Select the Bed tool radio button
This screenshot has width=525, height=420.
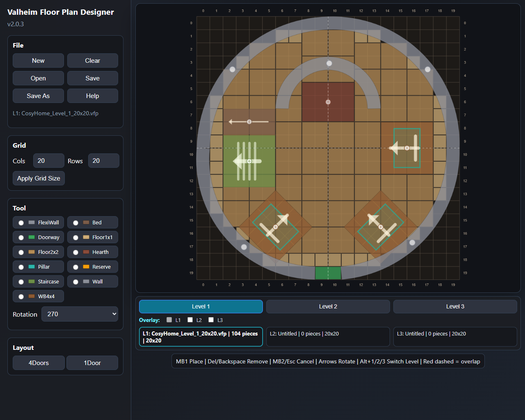tap(75, 223)
